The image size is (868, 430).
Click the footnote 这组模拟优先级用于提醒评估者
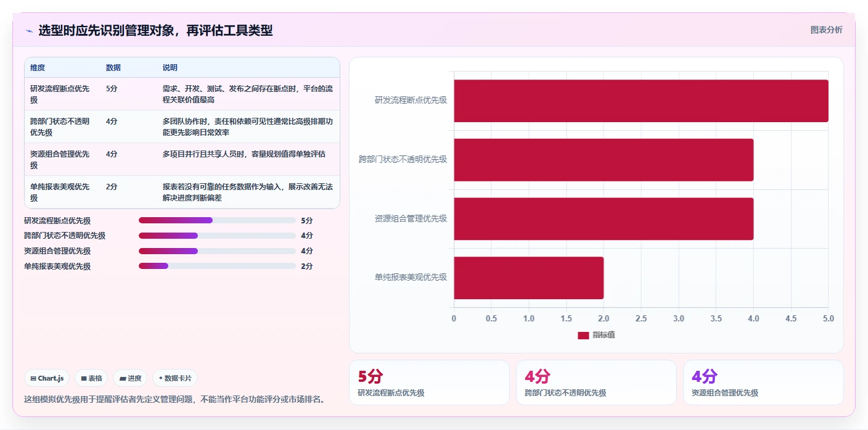[174, 399]
